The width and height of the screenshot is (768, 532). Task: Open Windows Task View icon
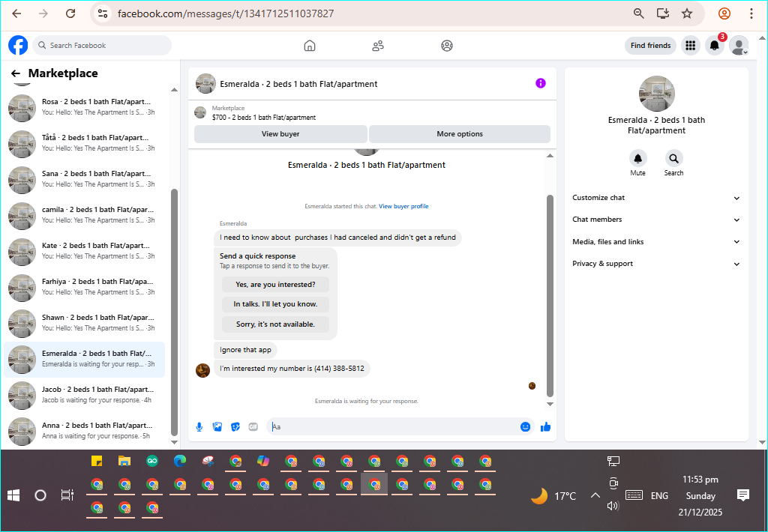click(x=67, y=495)
